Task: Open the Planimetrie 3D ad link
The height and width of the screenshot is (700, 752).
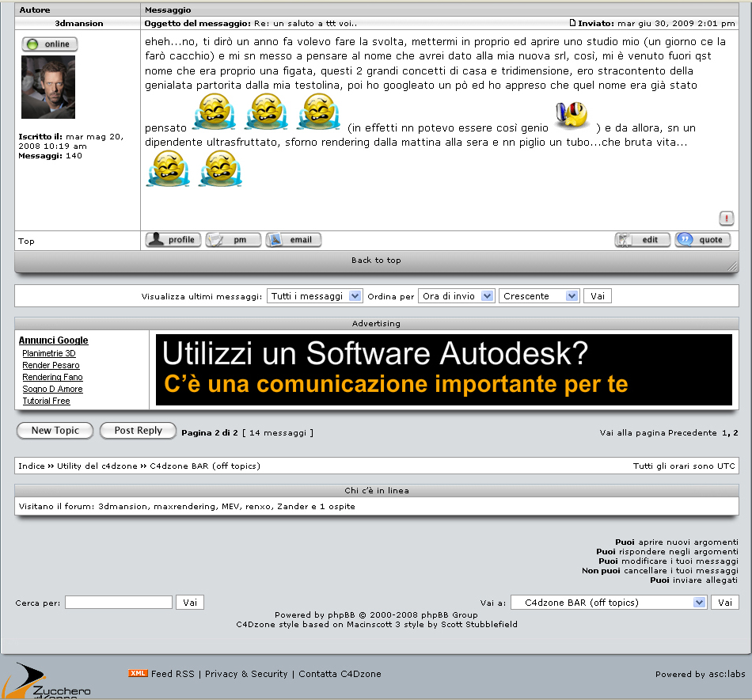Action: pyautogui.click(x=49, y=353)
